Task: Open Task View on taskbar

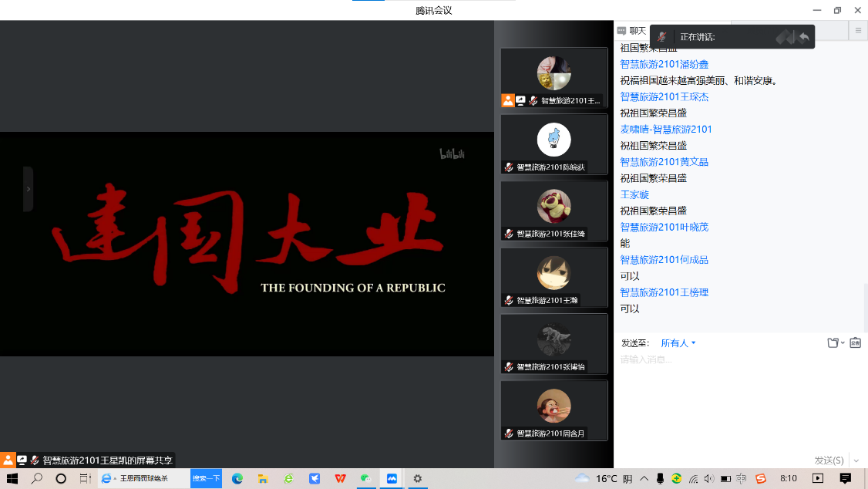Action: pyautogui.click(x=85, y=478)
